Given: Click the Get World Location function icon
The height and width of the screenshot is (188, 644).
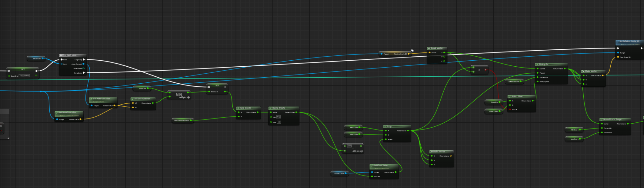Looking at the screenshot, I should tap(57, 113).
